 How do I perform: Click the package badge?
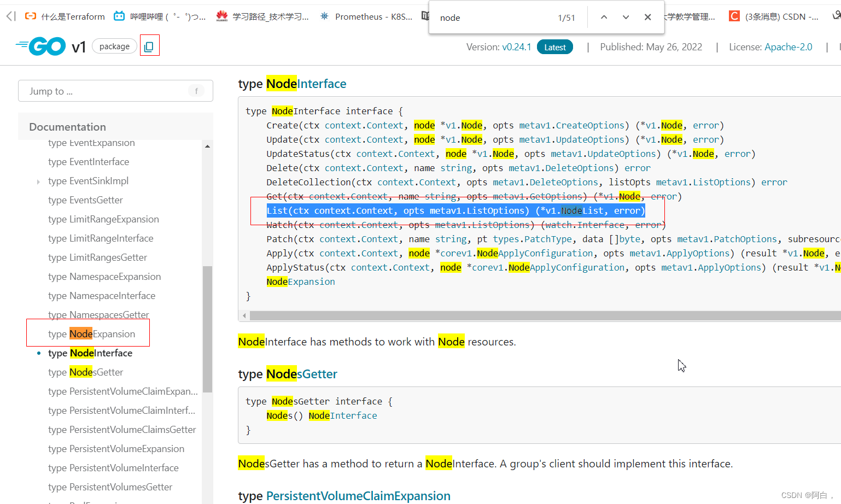(x=114, y=46)
